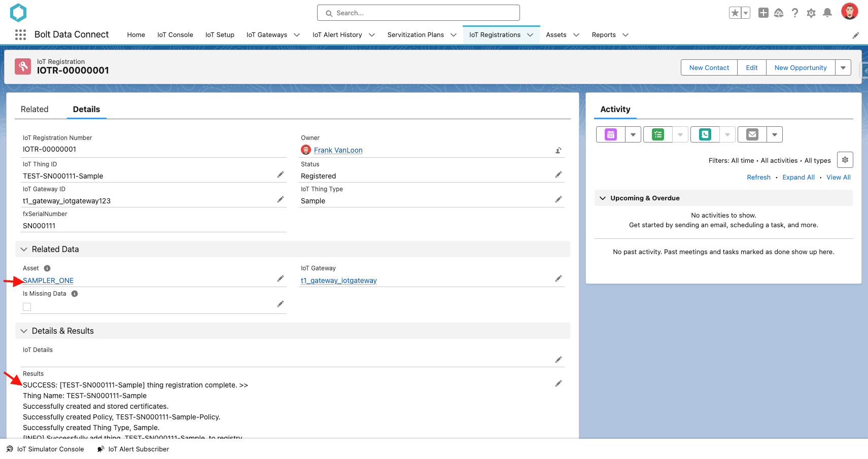The width and height of the screenshot is (868, 459).
Task: Click the Global Actions plus icon
Action: click(763, 13)
